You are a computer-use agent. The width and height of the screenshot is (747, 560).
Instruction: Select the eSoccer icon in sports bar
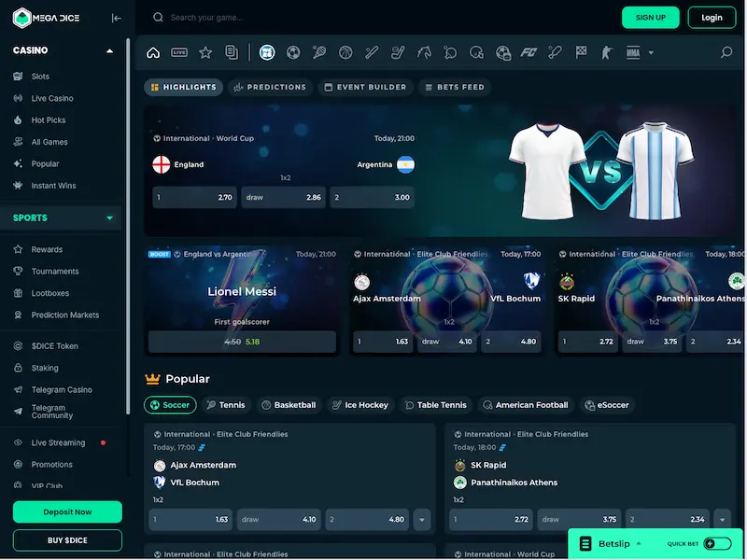[x=503, y=52]
